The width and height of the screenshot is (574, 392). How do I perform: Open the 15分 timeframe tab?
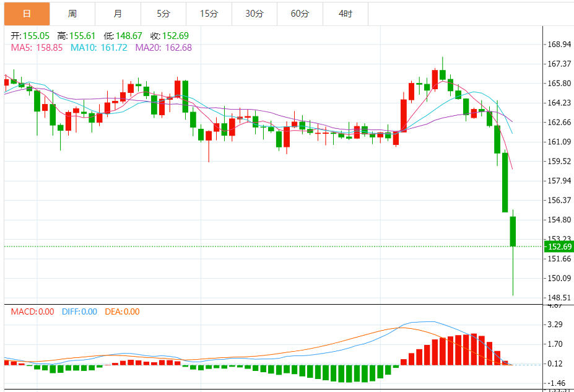[x=209, y=14]
